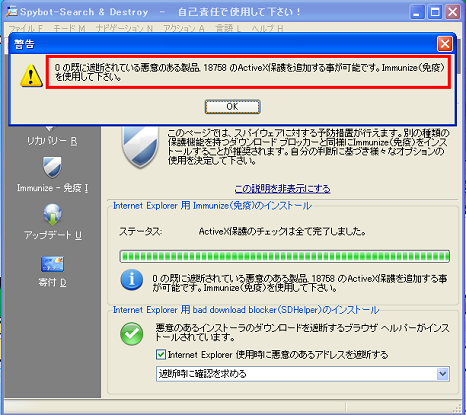Click the warning message text in the dialog
466x415 pixels.
click(249, 72)
